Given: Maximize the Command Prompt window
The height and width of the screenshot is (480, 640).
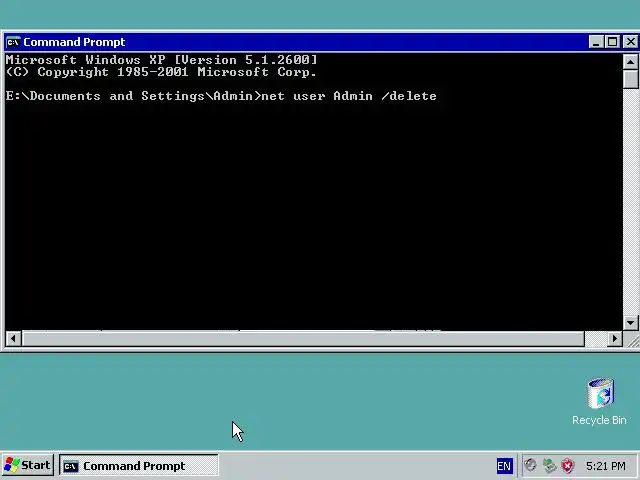Looking at the screenshot, I should pyautogui.click(x=613, y=42).
